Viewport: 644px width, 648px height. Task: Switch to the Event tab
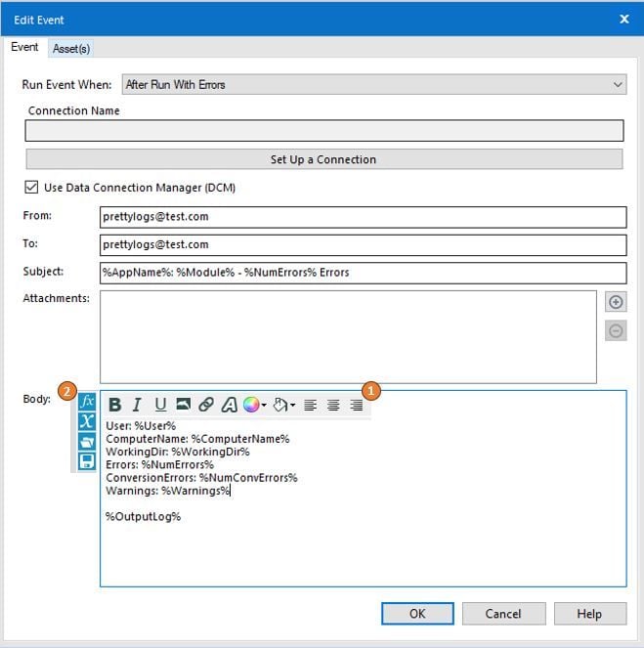pos(24,47)
